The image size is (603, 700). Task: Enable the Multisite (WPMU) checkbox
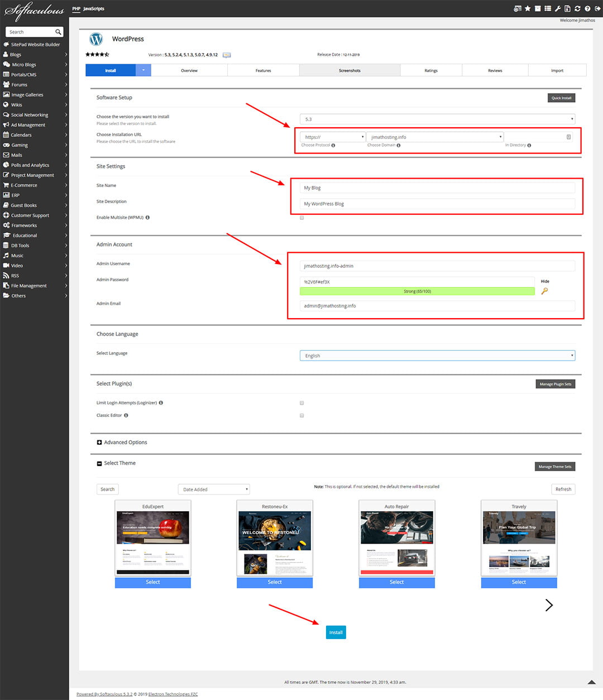pos(301,218)
